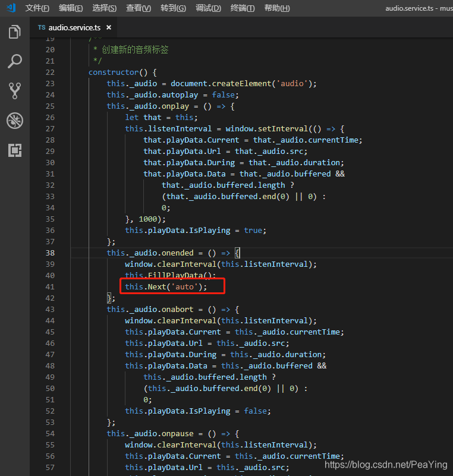Open the 选择(S) menu
Viewport: 453px width, 476px height.
[105, 8]
